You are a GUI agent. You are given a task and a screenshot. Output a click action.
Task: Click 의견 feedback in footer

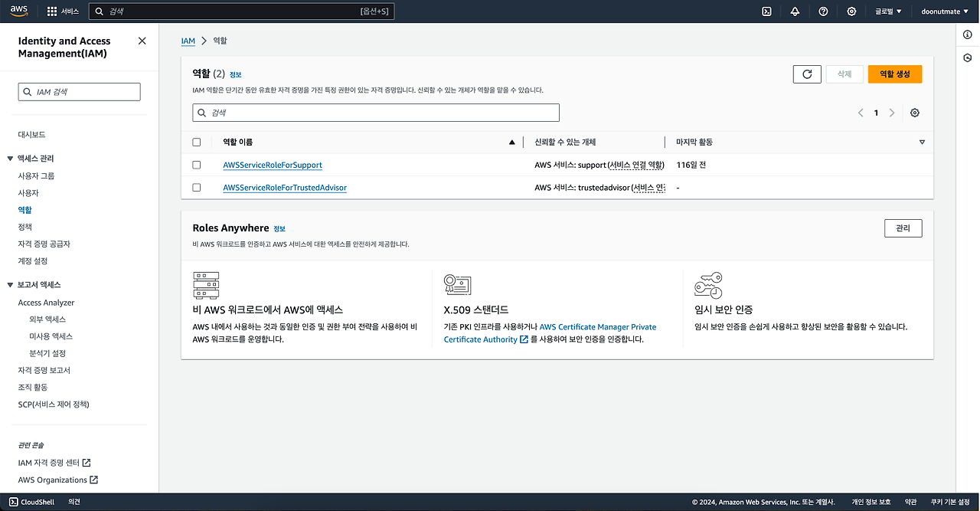(74, 502)
